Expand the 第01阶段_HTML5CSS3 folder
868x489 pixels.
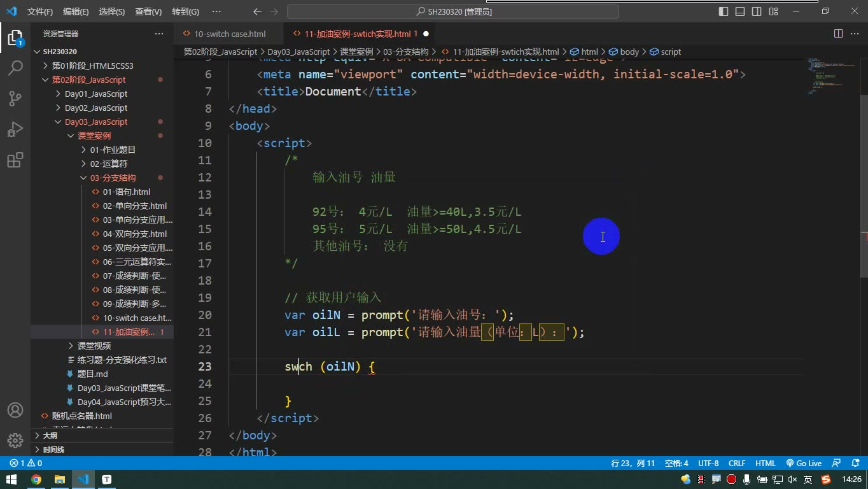(92, 66)
